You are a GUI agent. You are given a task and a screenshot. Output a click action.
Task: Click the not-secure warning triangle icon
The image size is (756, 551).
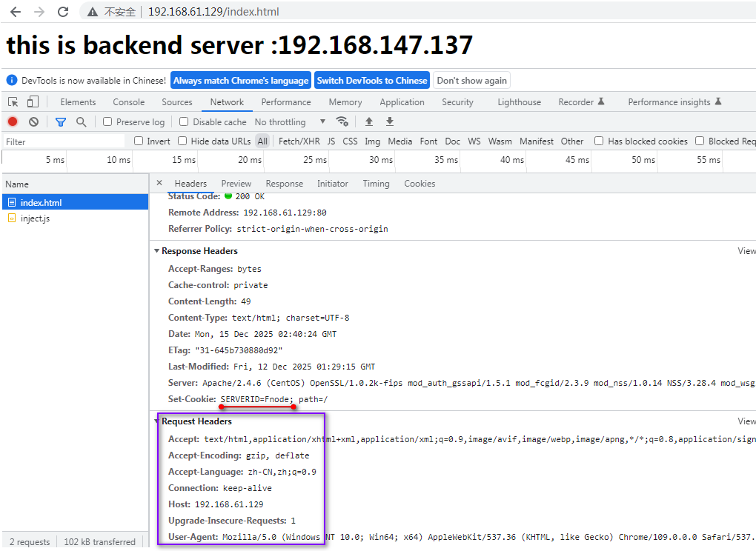tap(93, 12)
